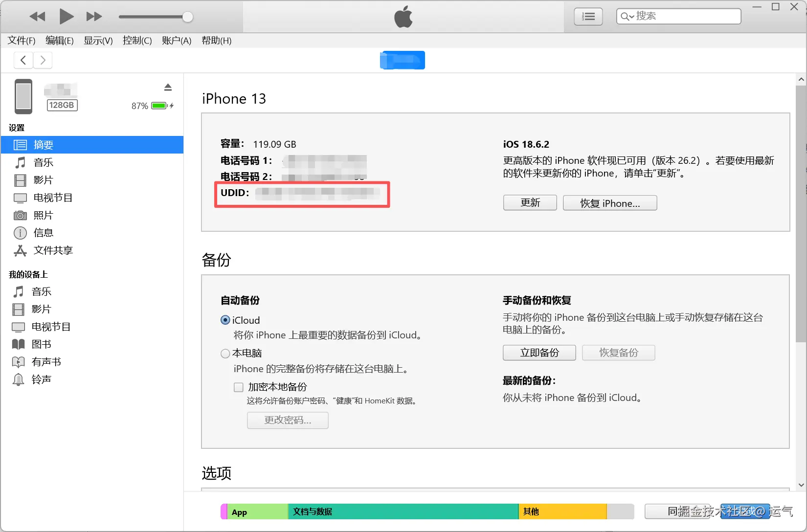Click the iPhone device icon

click(23, 96)
